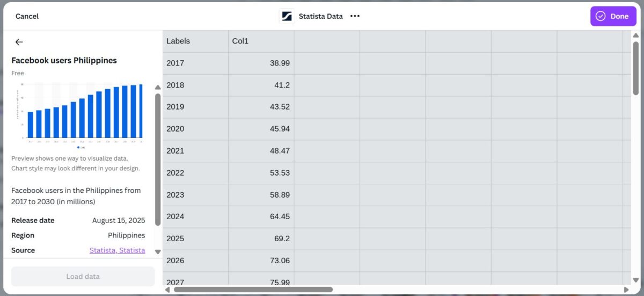Click the table's scroll right arrow

click(x=626, y=290)
